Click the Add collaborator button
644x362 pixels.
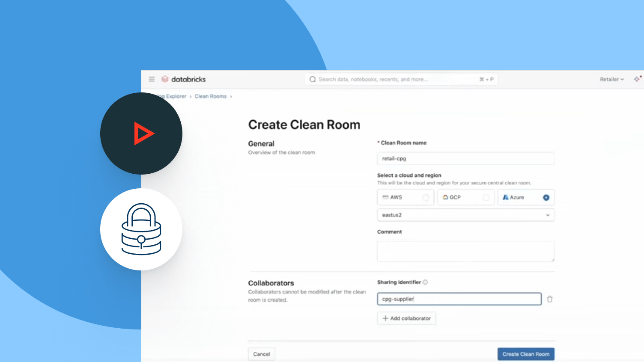[406, 318]
